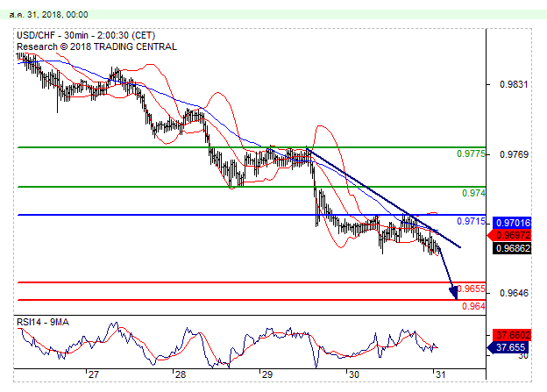Click the x-axis date label 27
This screenshot has height=392, width=547.
94,374
